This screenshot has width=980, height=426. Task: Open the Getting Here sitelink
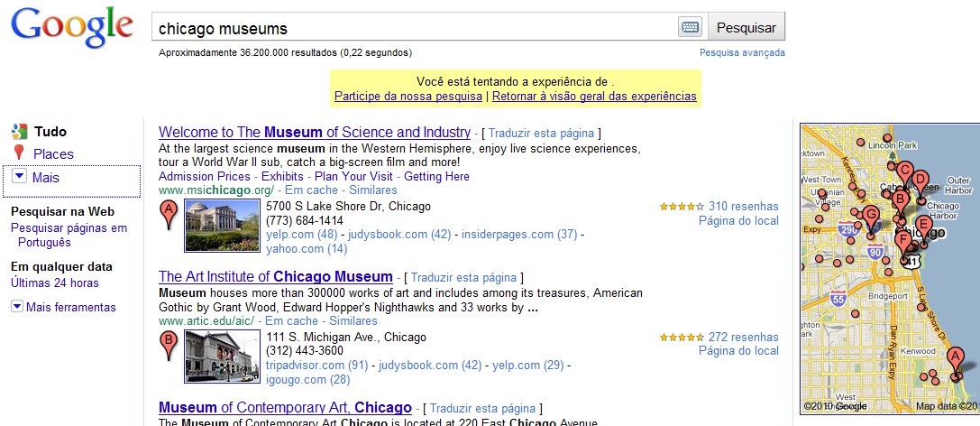pyautogui.click(x=437, y=176)
